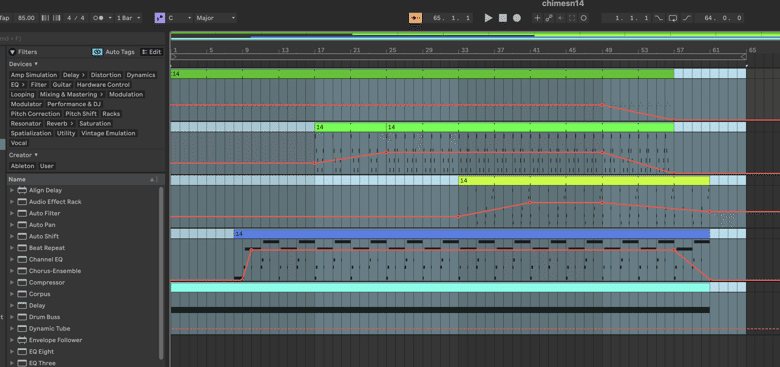Screen dimensions: 780x367
Task: Click the Auto Pan device icon
Action: (x=22, y=225)
